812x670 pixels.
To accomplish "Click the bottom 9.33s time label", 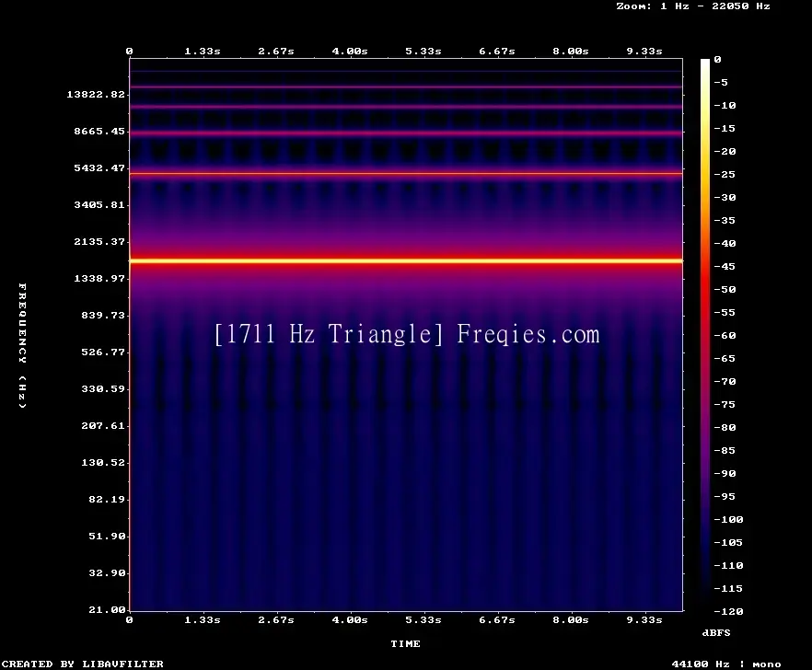I will pos(644,619).
